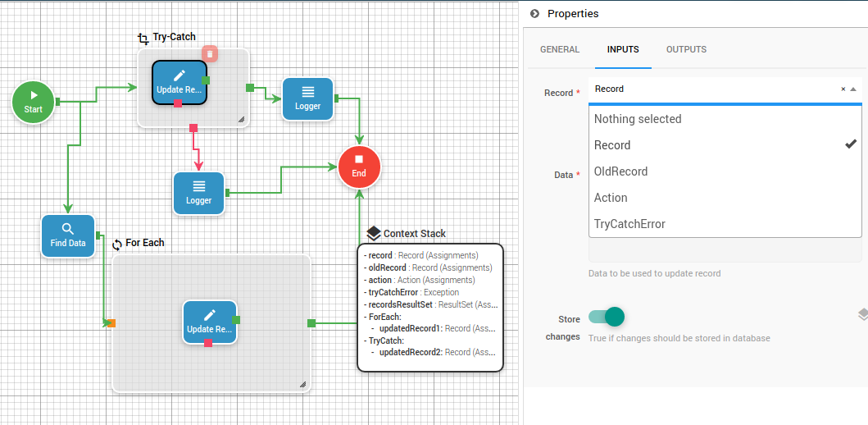Click the For Each orange input port
The image size is (868, 425).
111,323
